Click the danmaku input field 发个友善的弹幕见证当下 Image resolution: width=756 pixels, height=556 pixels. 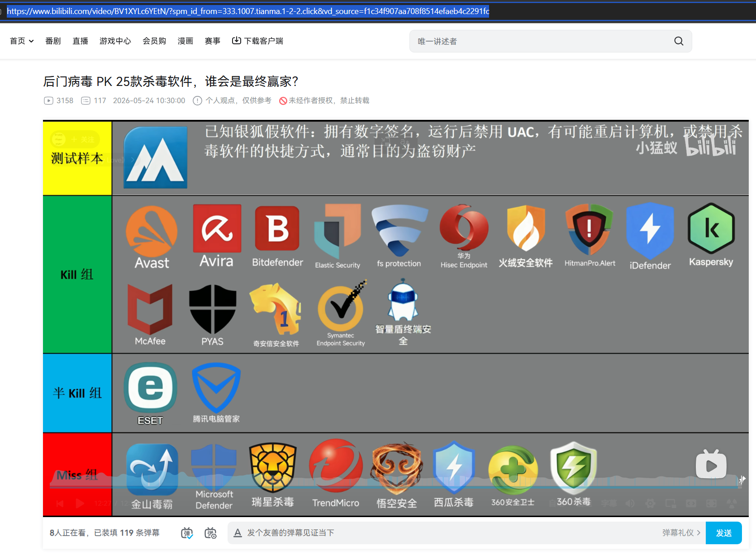point(452,533)
